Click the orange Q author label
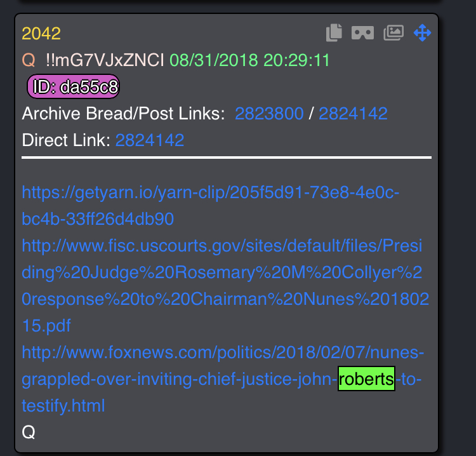476x456 pixels. click(29, 60)
